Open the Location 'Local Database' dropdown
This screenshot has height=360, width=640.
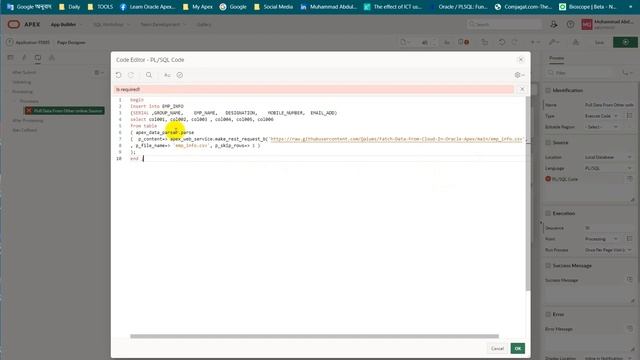[x=608, y=157]
